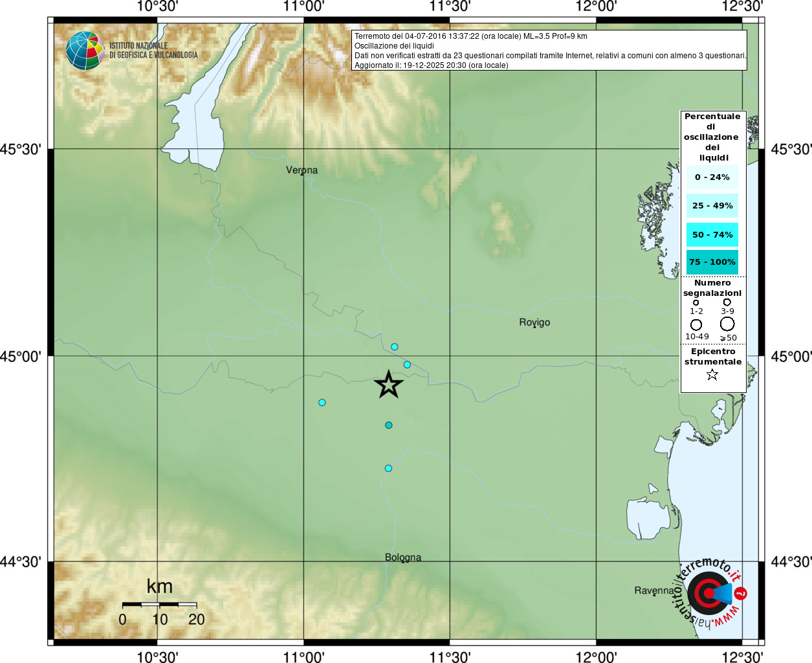
Task: Click the 0 - 24% legend swatch
Action: 712,177
